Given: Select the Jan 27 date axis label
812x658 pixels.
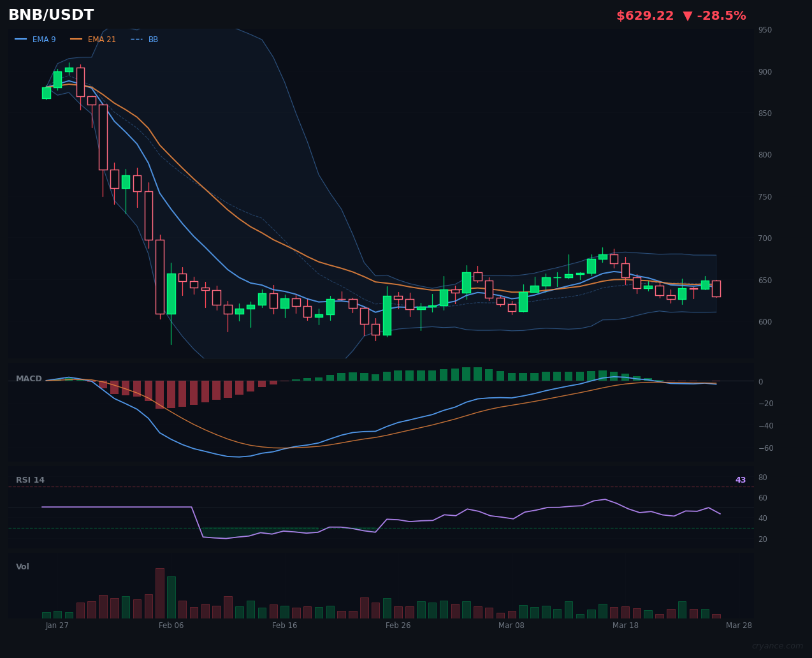Looking at the screenshot, I should (57, 625).
